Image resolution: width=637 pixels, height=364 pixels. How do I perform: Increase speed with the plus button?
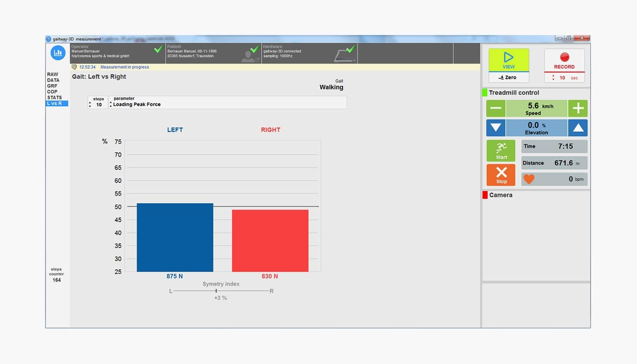coord(578,109)
